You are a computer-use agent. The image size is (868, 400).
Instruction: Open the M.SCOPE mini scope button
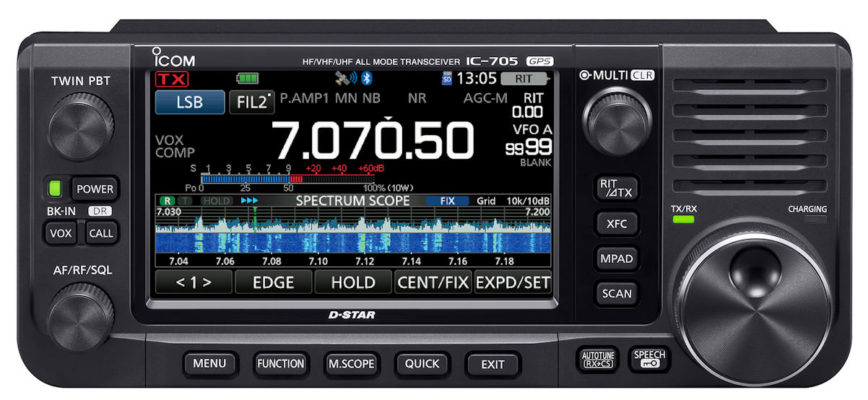pos(351,363)
